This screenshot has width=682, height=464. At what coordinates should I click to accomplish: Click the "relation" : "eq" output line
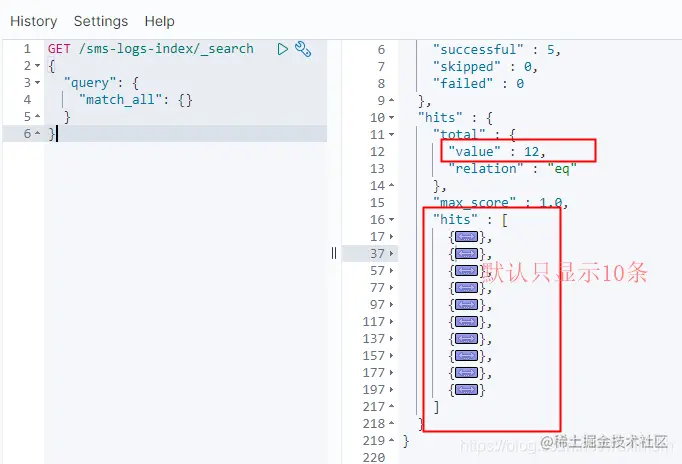(512, 168)
